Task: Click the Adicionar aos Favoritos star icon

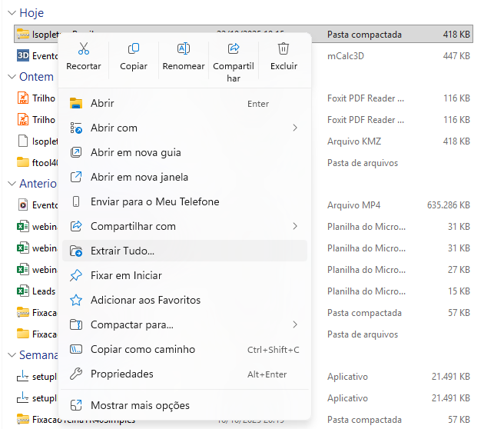Action: pyautogui.click(x=76, y=301)
